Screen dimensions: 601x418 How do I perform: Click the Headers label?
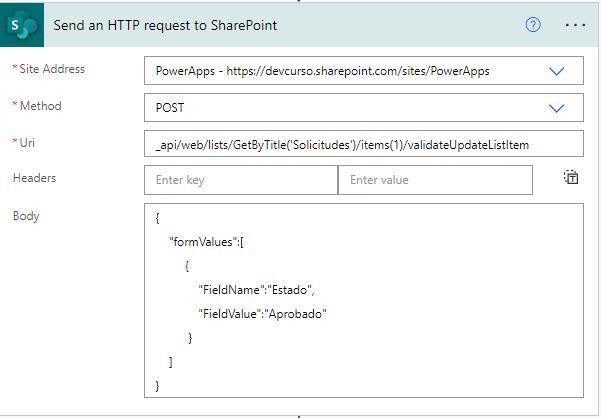tap(34, 178)
